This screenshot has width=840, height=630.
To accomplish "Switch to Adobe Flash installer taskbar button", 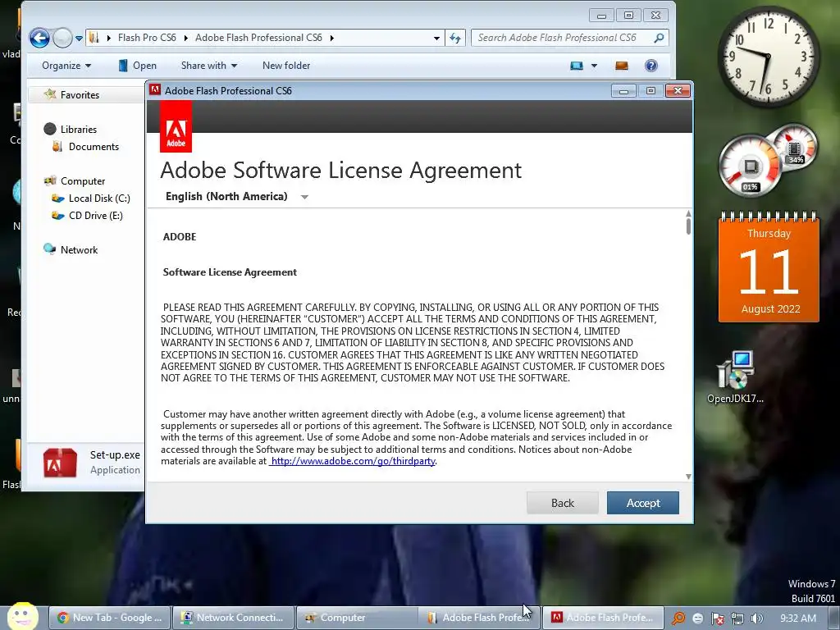I will coord(603,618).
